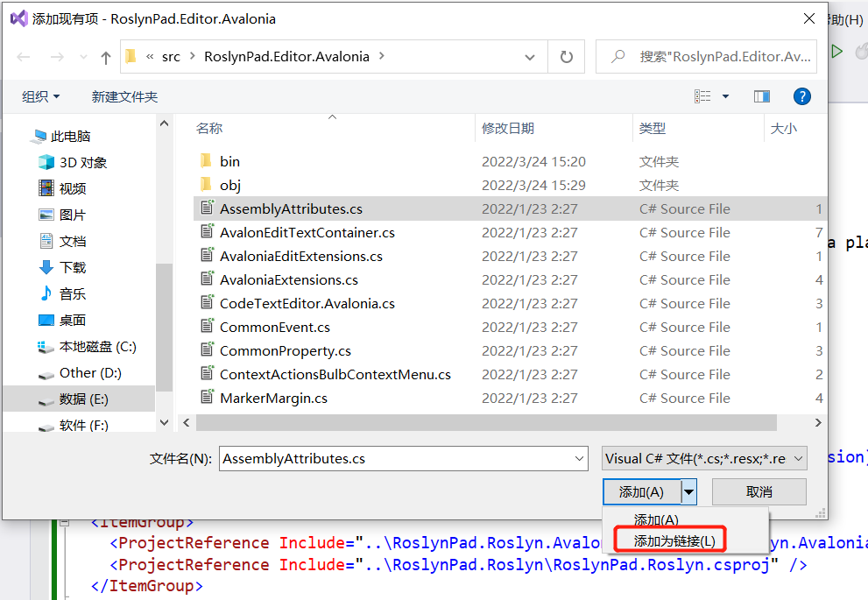Click the 添加(A) button
868x600 pixels.
642,492
